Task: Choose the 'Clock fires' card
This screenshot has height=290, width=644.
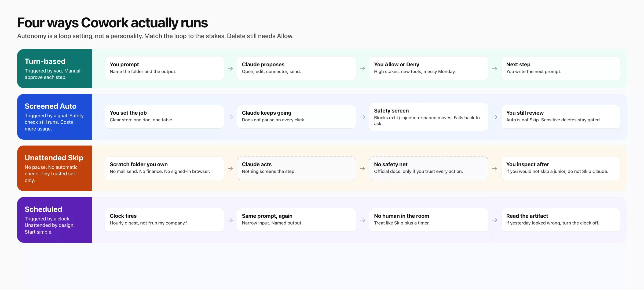Action: point(164,220)
